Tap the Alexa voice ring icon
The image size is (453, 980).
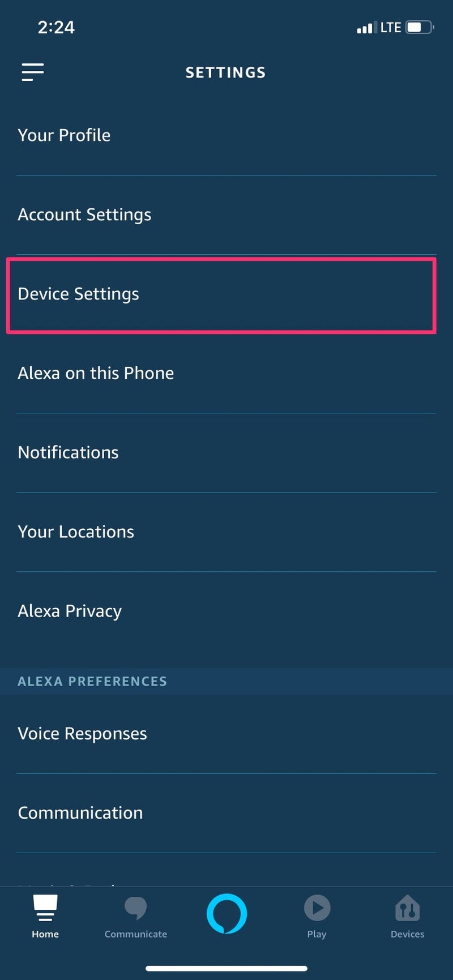coord(226,913)
